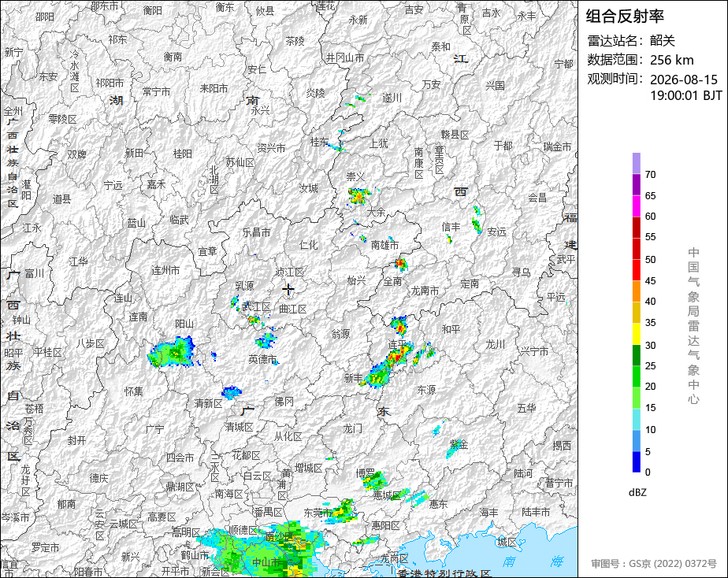Click the dark blue 0 dBZ legend swatch

pos(636,461)
